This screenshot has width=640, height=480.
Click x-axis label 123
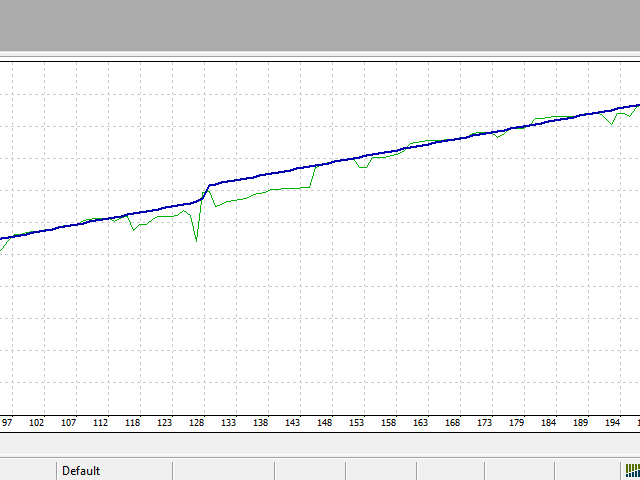[x=165, y=423]
